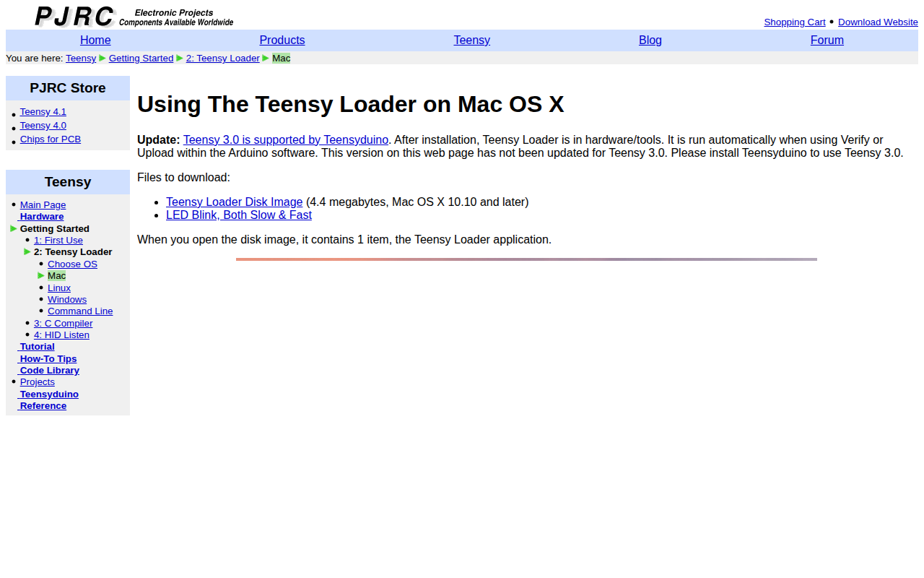Viewport: 924px width, 578px height.
Task: Open Home in the navigation bar
Action: 95,40
